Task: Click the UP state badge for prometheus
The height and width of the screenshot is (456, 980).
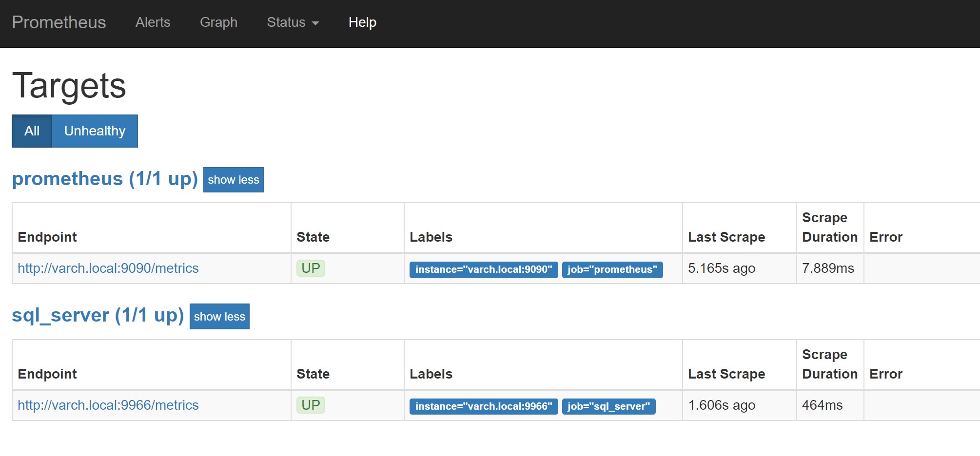Action: (x=311, y=268)
